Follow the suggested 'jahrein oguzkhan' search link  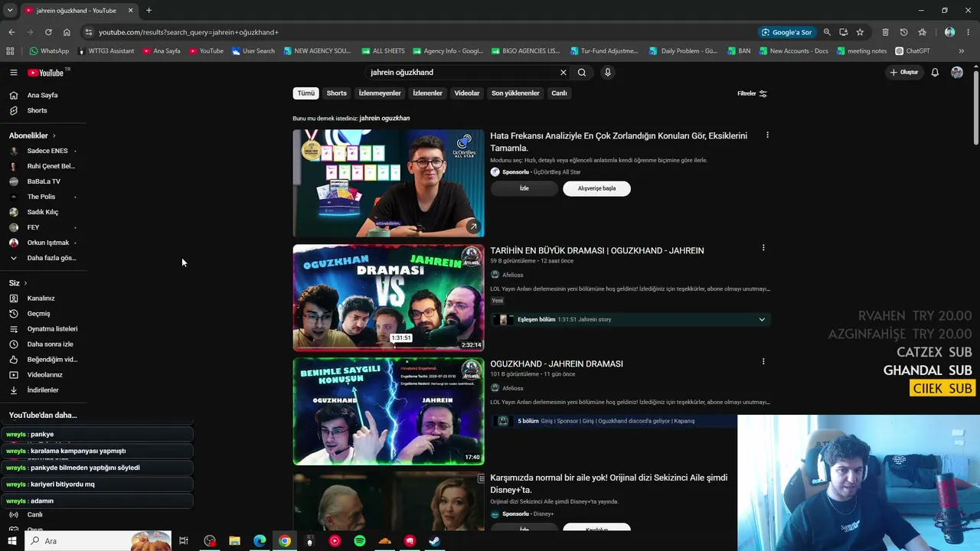tap(384, 119)
